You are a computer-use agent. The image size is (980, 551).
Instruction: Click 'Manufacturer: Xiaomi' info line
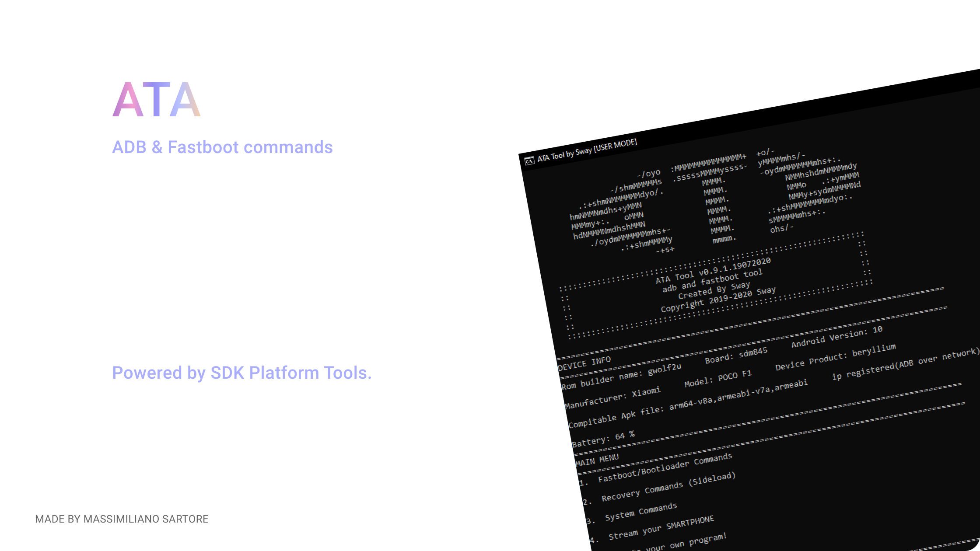tap(612, 398)
